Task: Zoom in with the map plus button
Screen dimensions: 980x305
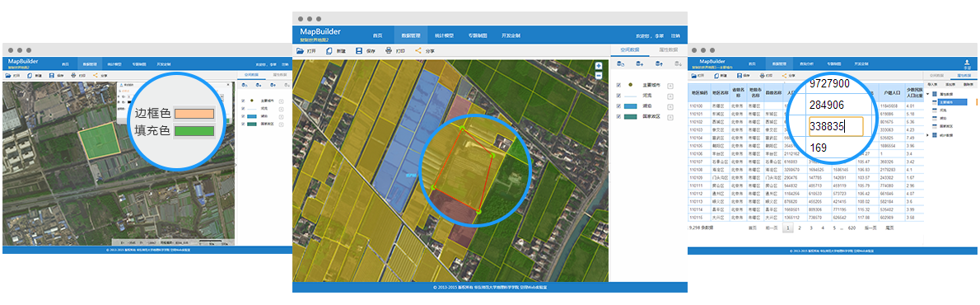Action: pyautogui.click(x=599, y=66)
